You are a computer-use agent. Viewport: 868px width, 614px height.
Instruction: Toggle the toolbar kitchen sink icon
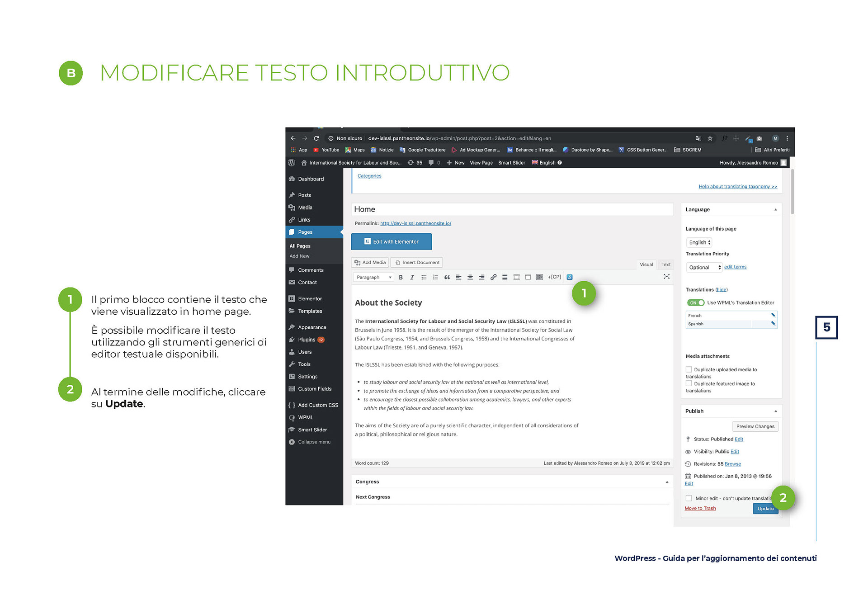pyautogui.click(x=539, y=277)
